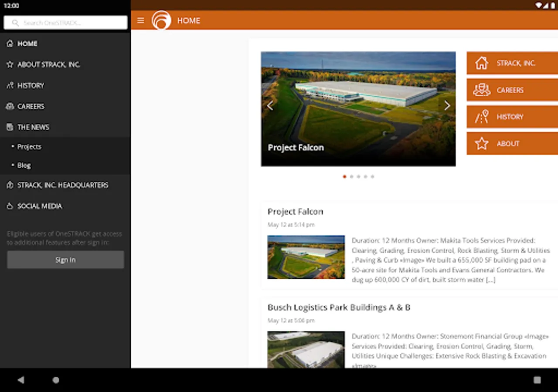Select the third carousel dot
Image resolution: width=558 pixels, height=392 pixels.
[358, 177]
